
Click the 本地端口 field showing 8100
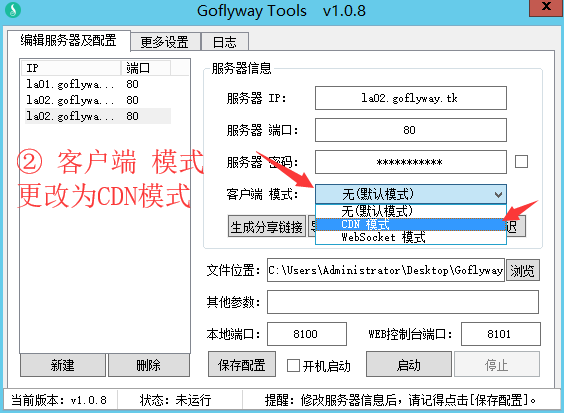(307, 334)
